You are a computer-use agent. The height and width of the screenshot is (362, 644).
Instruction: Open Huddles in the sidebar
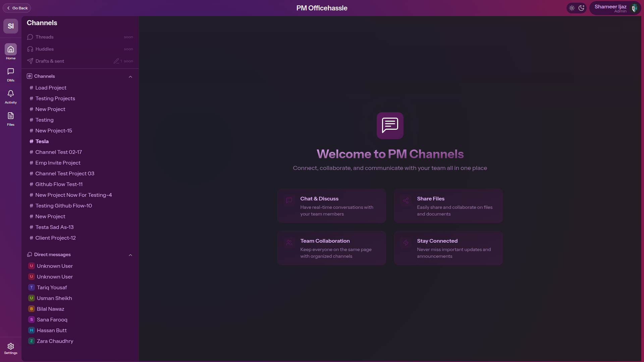point(80,49)
